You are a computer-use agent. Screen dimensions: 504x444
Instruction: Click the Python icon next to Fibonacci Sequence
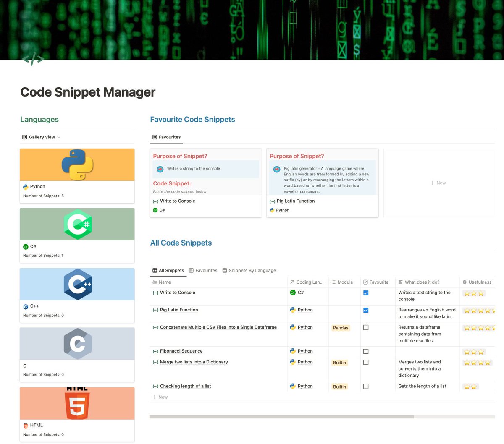293,351
